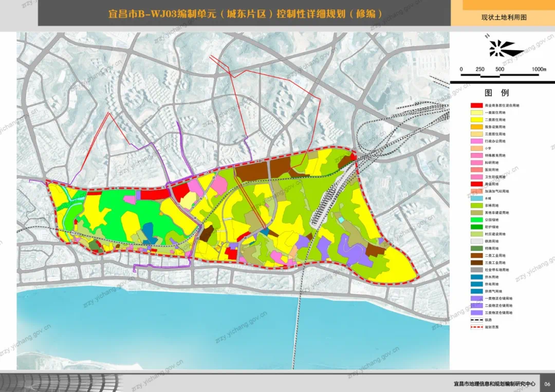Click the 铁路用地 light gray legend swatch
The width and height of the screenshot is (555, 392).
477,241
